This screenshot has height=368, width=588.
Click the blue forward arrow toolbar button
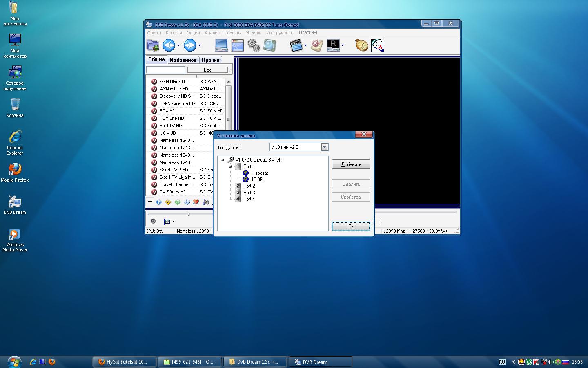click(x=190, y=45)
